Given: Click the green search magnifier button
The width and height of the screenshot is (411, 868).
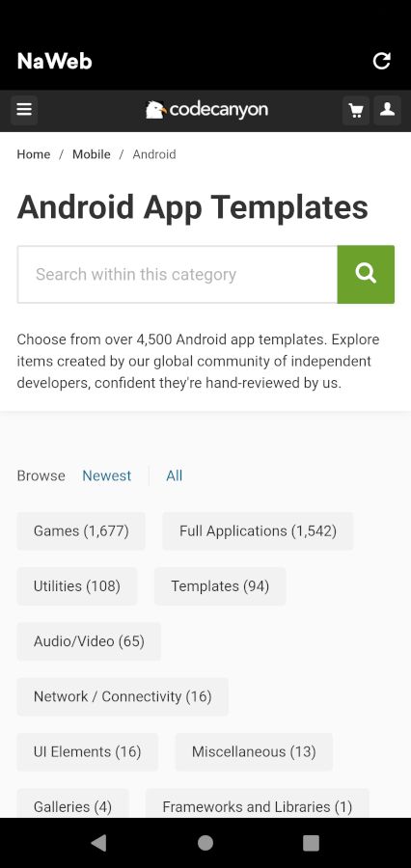Looking at the screenshot, I should tap(366, 275).
